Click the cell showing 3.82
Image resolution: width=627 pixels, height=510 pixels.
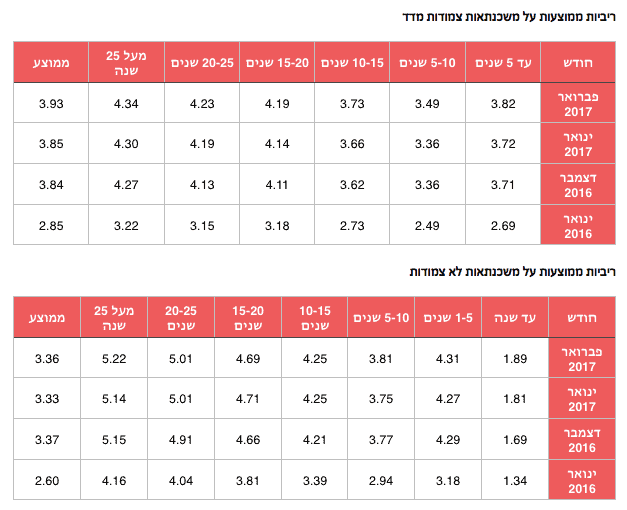click(502, 103)
